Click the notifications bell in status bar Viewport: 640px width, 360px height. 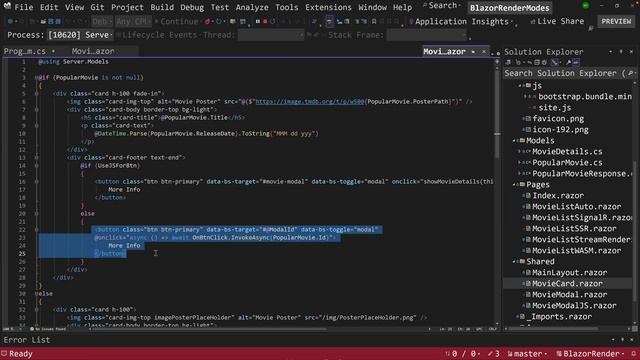(633, 354)
